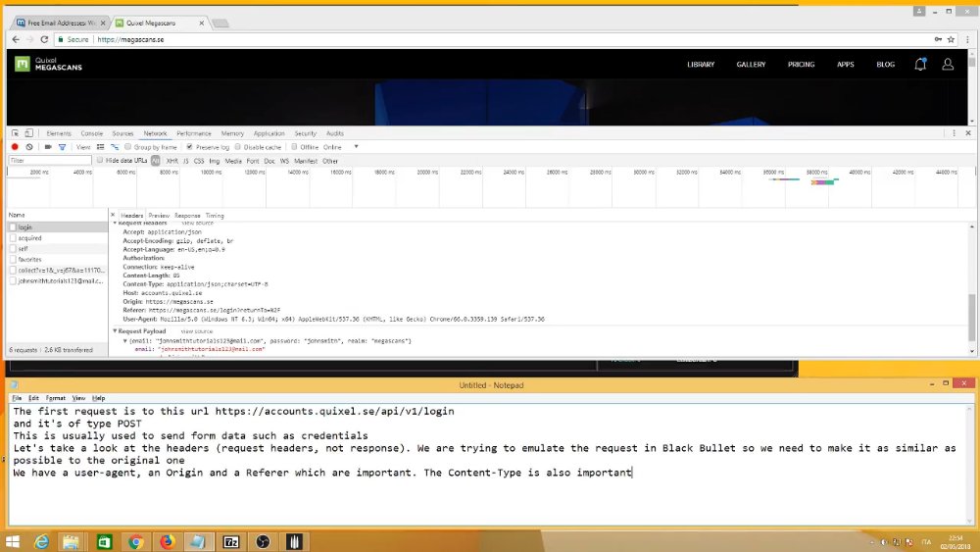Show the Timing tab of request

tap(215, 216)
